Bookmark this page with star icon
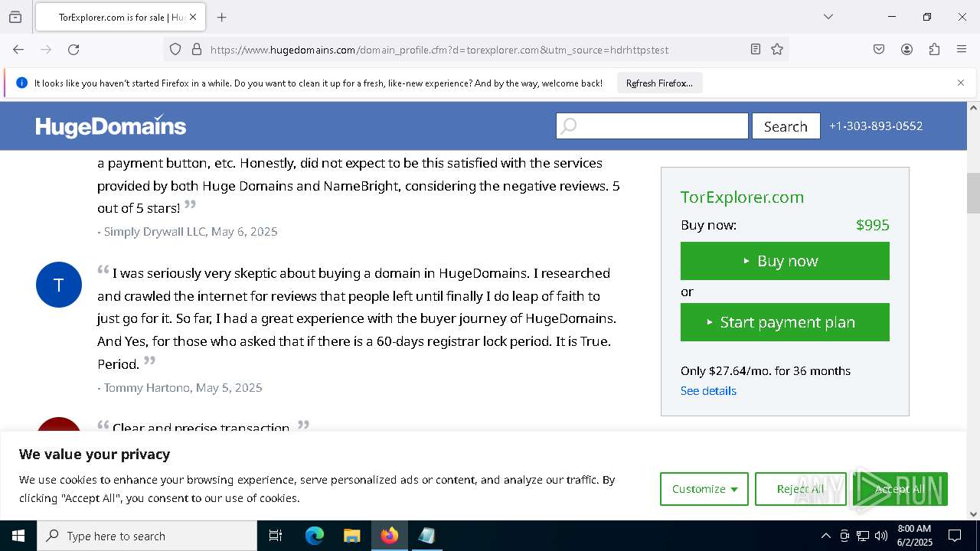980x551 pixels. tap(777, 50)
